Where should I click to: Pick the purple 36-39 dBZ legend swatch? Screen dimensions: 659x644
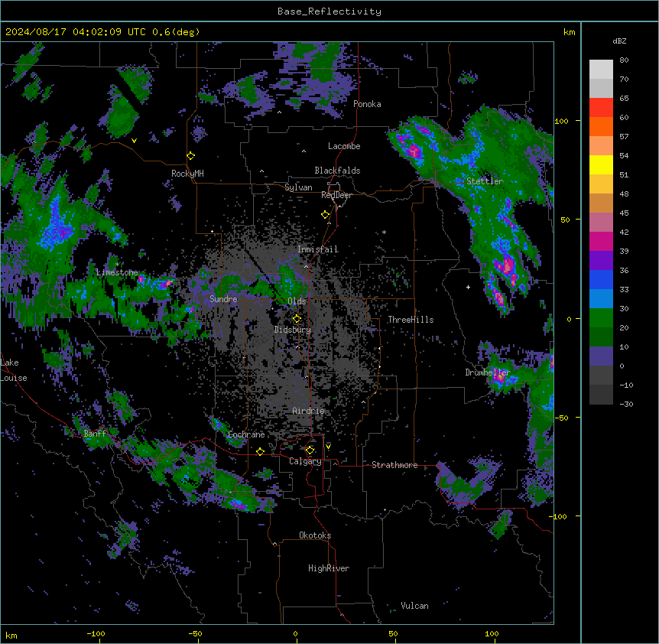tap(601, 261)
